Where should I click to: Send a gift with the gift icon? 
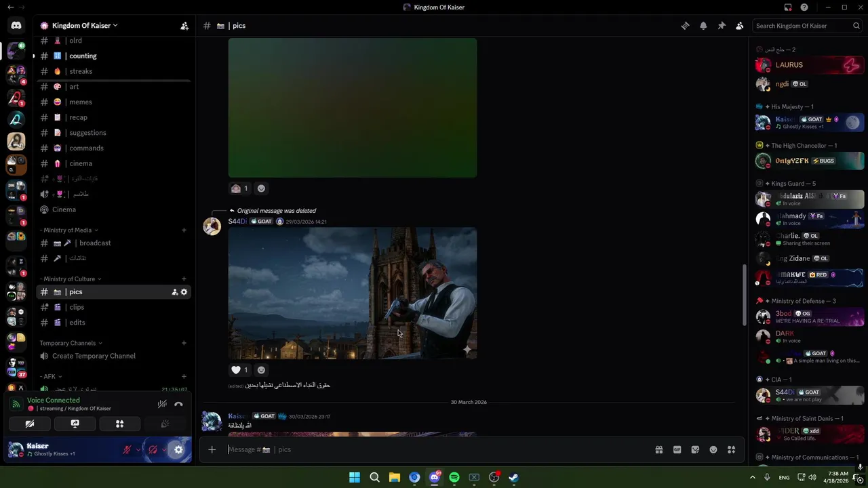point(658,449)
